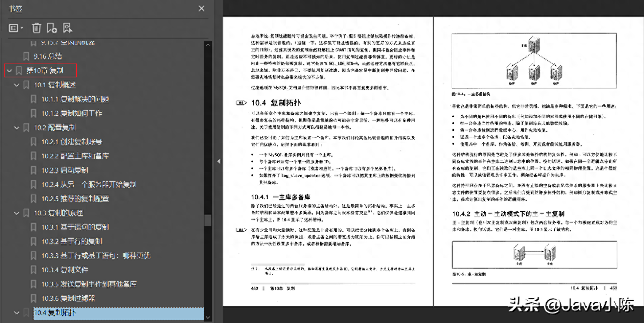Click bookmark icon beside 10.1.2 复制如何工作

(x=34, y=113)
